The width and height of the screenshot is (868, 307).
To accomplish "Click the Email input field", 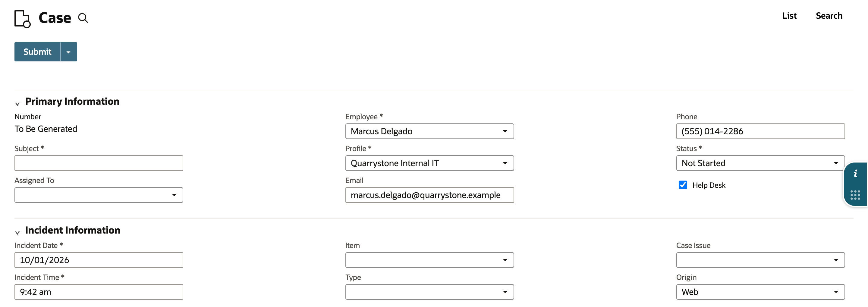I will (x=429, y=195).
